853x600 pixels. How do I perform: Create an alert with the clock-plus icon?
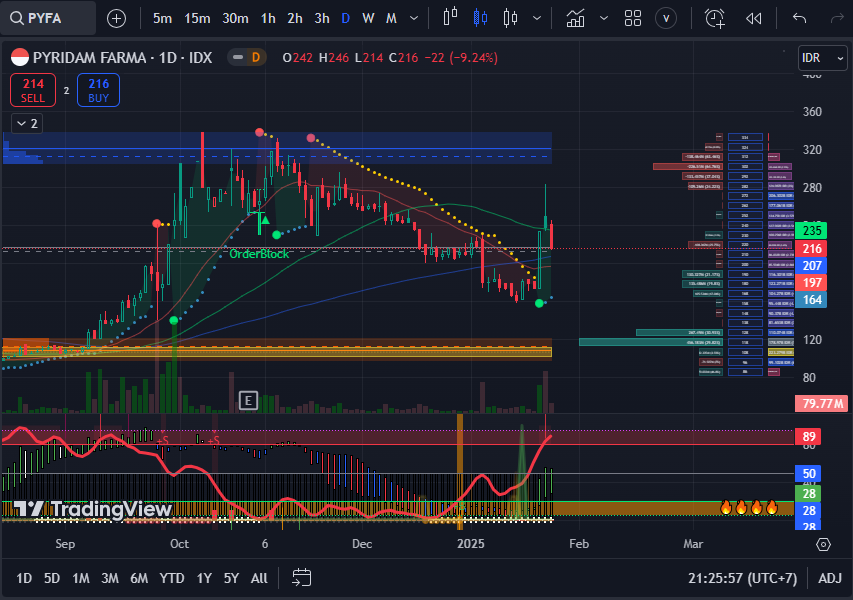[x=714, y=18]
